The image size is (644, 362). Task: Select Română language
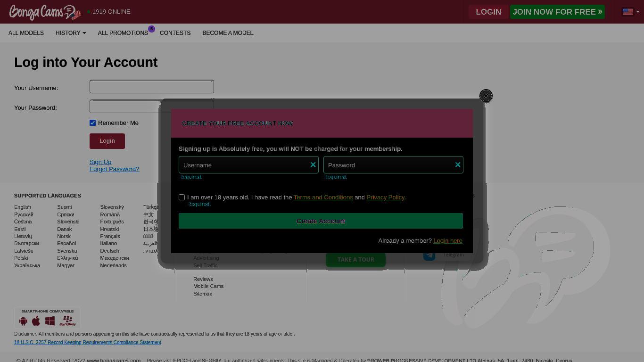[x=110, y=214]
